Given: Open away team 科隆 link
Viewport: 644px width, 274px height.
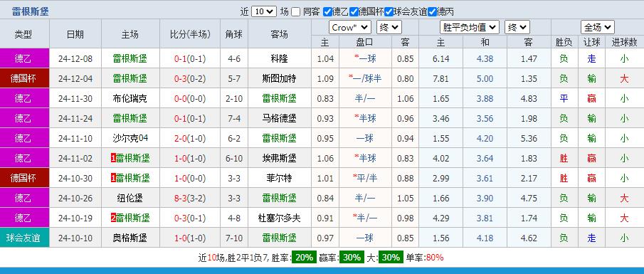Looking at the screenshot, I should click(279, 58).
